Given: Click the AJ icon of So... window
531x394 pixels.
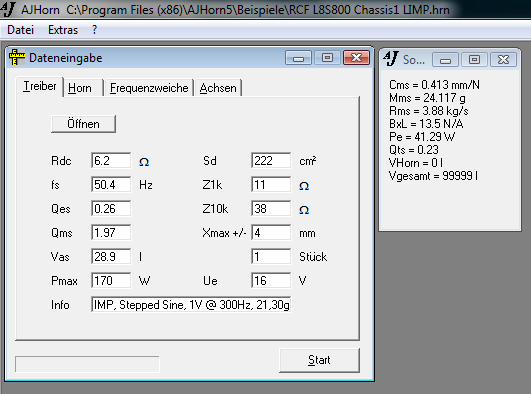Looking at the screenshot, I should pyautogui.click(x=391, y=59).
